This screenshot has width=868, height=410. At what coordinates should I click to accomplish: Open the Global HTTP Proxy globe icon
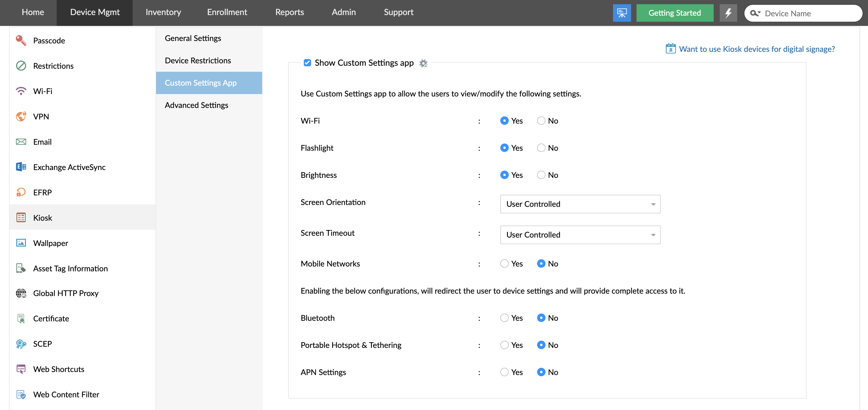(21, 293)
